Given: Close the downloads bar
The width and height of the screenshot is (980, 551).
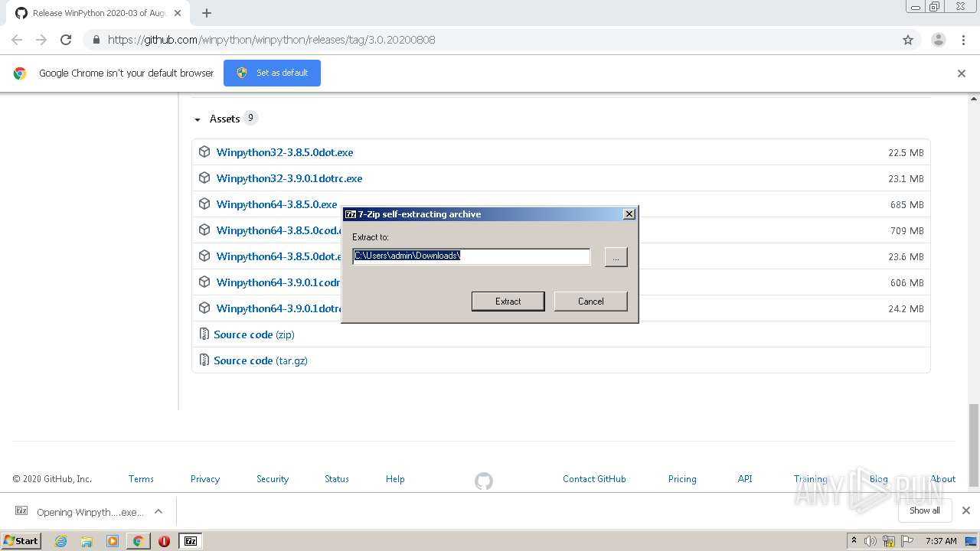Looking at the screenshot, I should [x=966, y=510].
